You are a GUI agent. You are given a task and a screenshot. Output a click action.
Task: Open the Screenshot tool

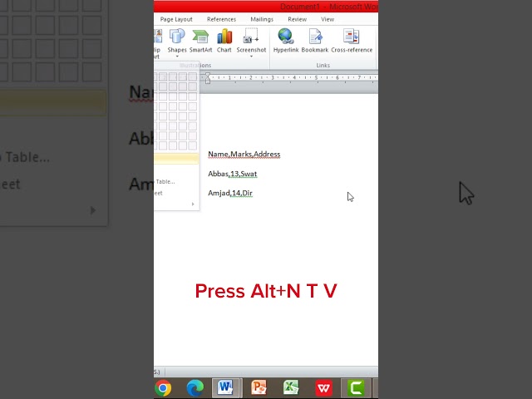[x=251, y=41]
